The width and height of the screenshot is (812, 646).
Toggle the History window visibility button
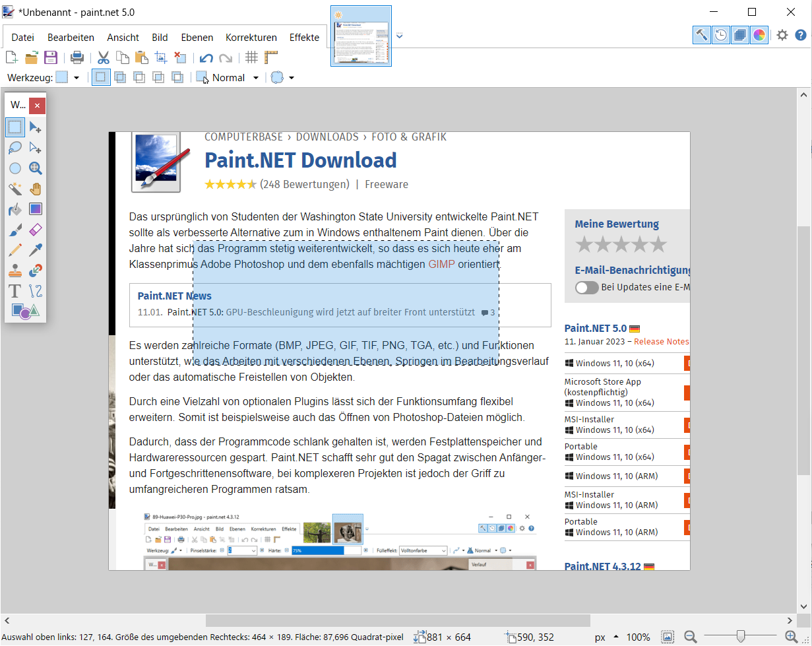[x=721, y=35]
